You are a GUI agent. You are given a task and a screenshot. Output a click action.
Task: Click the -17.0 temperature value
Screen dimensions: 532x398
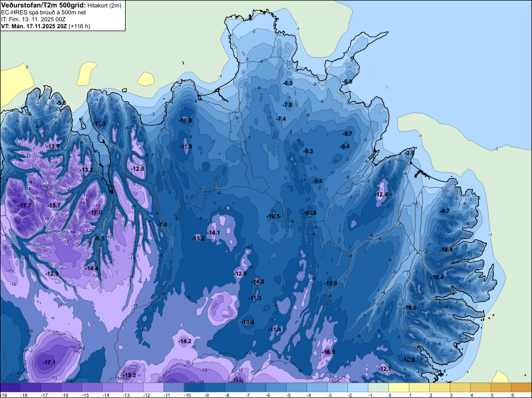95,212
